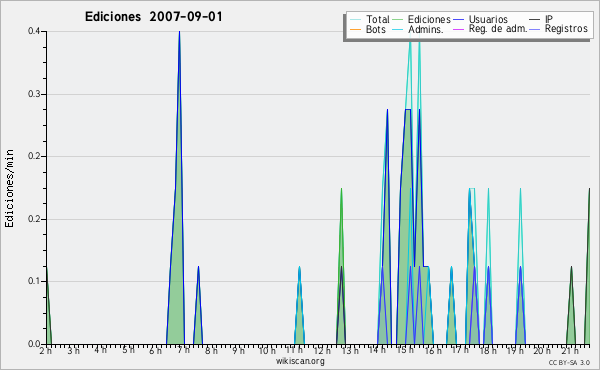Click the '4 h' x-axis label
This screenshot has width=600, height=370.
tap(100, 350)
